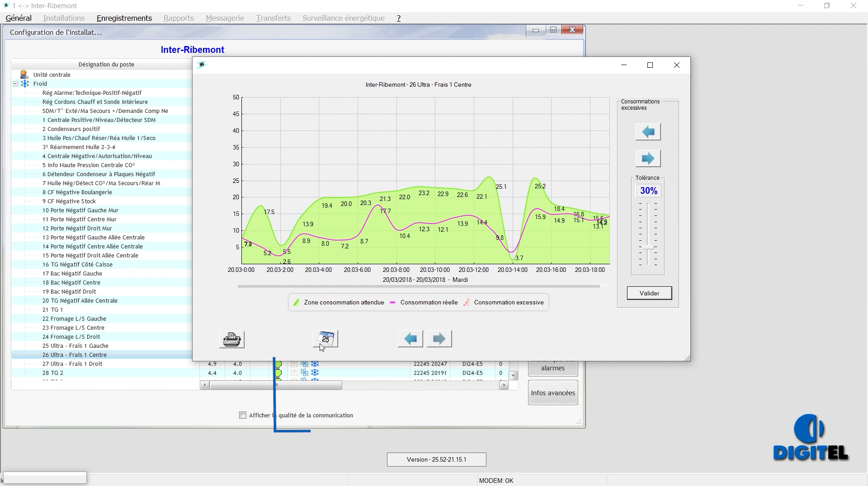Open the ? help menu

tap(399, 18)
